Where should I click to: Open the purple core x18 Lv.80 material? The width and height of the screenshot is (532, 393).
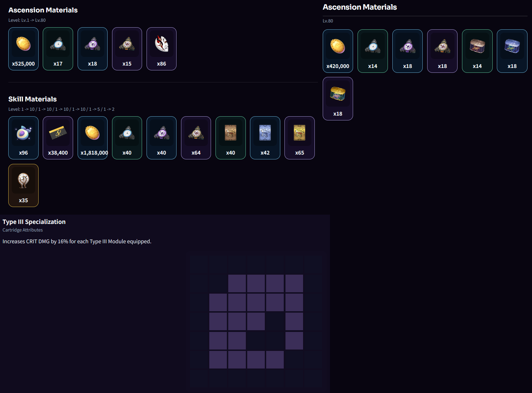click(x=408, y=51)
